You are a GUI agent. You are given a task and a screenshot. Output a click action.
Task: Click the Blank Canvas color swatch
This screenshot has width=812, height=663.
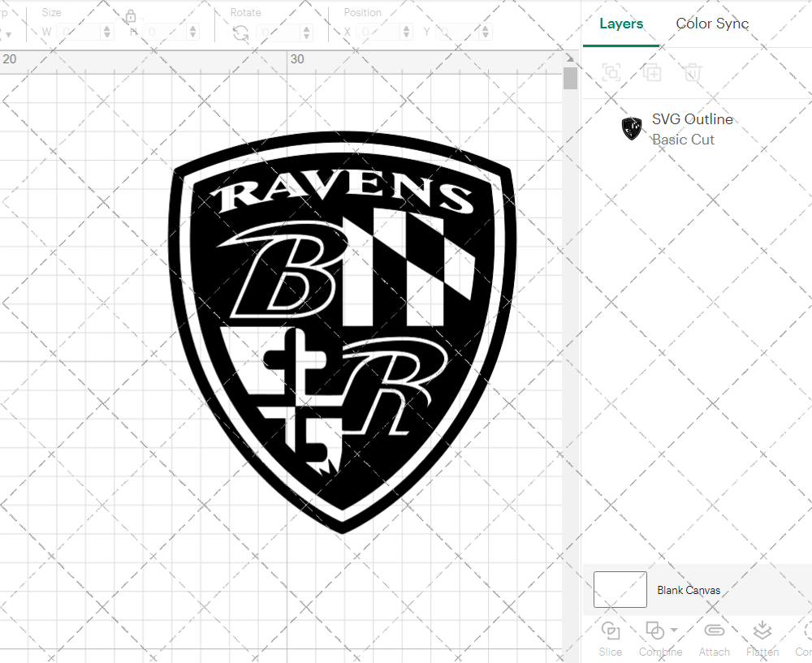(620, 590)
